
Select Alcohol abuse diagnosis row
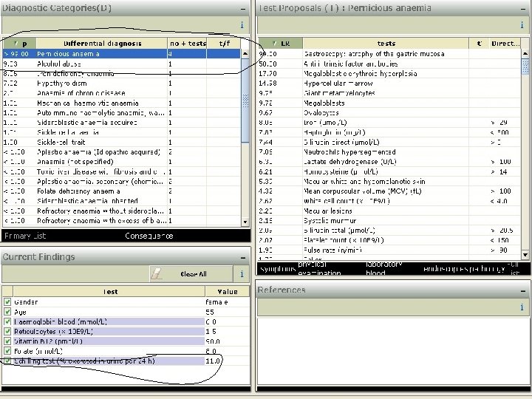point(121,64)
